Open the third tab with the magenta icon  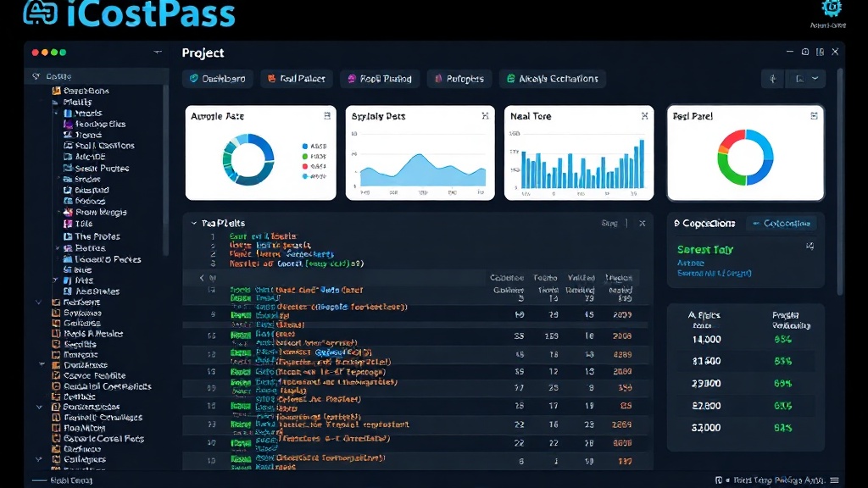[380, 79]
